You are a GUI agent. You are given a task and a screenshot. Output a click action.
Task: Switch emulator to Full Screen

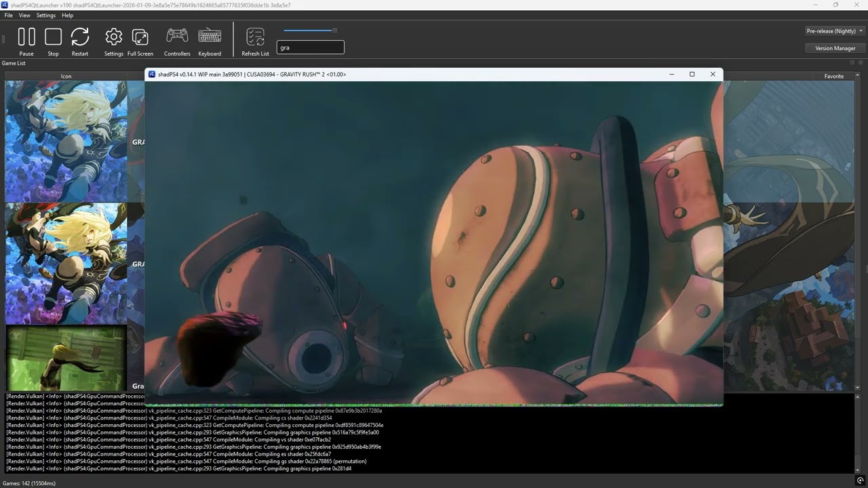click(x=140, y=41)
